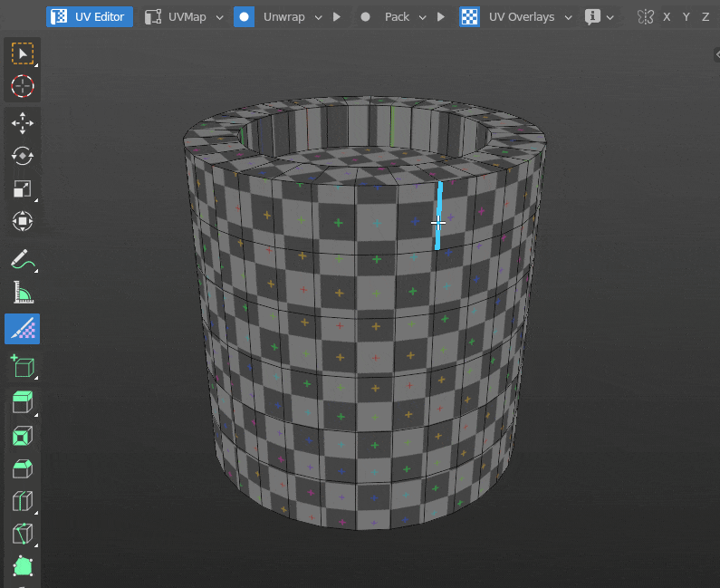The image size is (720, 588).
Task: Open the UV Overlays dropdown arrow
Action: (x=568, y=17)
